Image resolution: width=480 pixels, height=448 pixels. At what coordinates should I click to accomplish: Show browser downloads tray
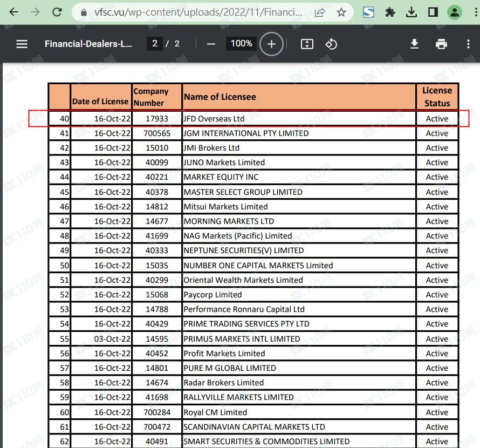(411, 12)
